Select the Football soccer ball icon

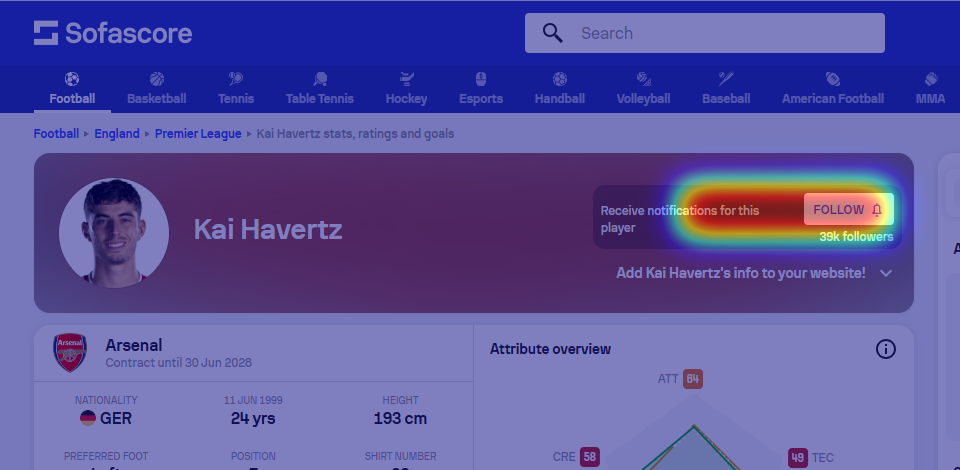tap(72, 79)
